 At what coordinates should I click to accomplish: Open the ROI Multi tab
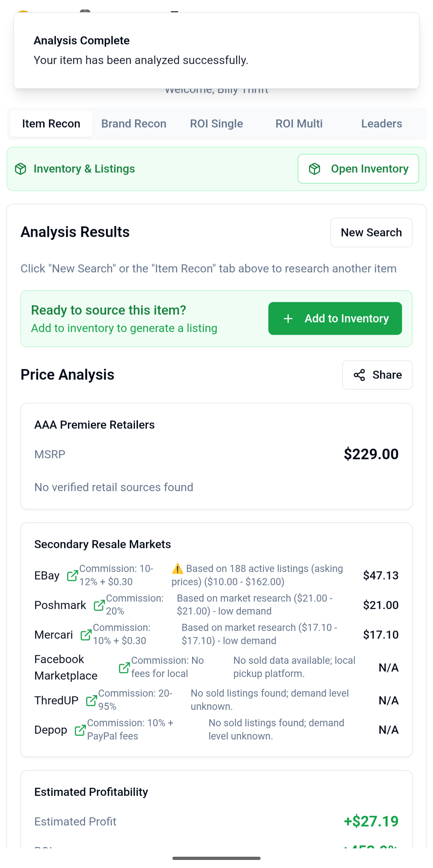pyautogui.click(x=299, y=123)
